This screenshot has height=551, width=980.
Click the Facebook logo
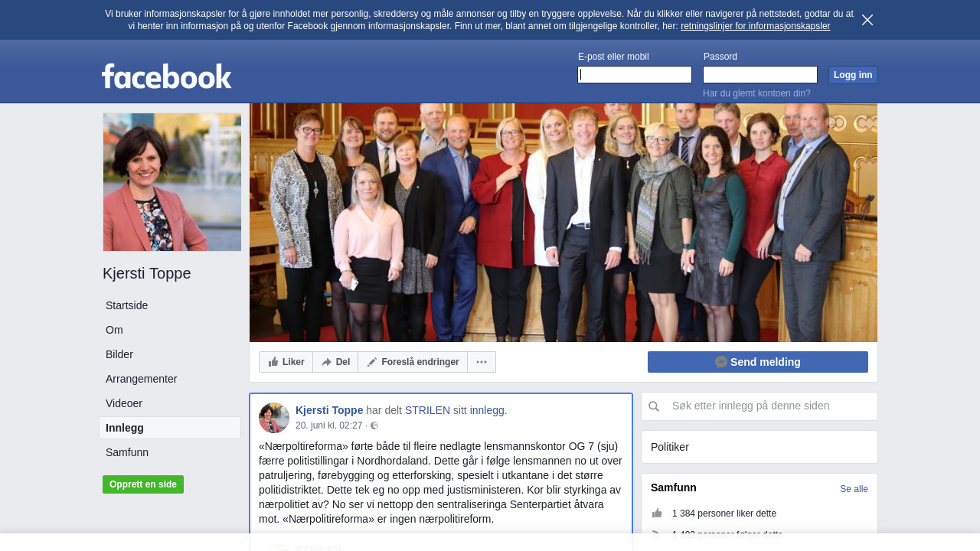tap(166, 76)
